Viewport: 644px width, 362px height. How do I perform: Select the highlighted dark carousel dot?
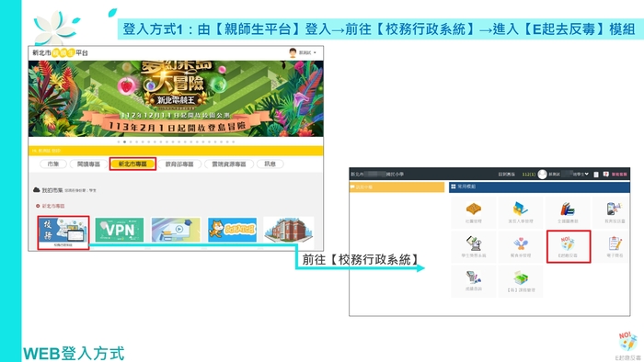[x=124, y=141]
